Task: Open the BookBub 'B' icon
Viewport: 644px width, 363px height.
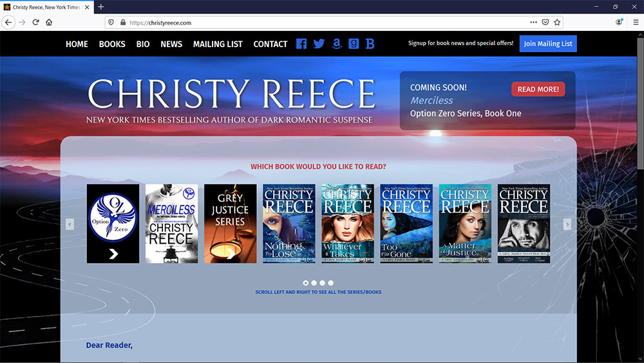Action: [370, 44]
